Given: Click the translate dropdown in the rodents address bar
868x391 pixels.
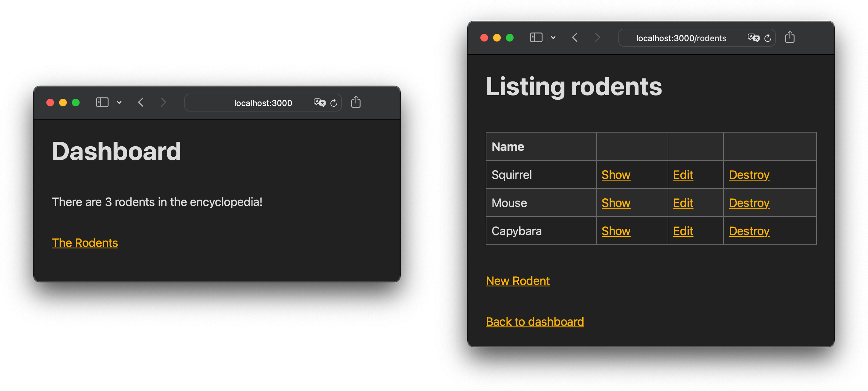Looking at the screenshot, I should (754, 38).
